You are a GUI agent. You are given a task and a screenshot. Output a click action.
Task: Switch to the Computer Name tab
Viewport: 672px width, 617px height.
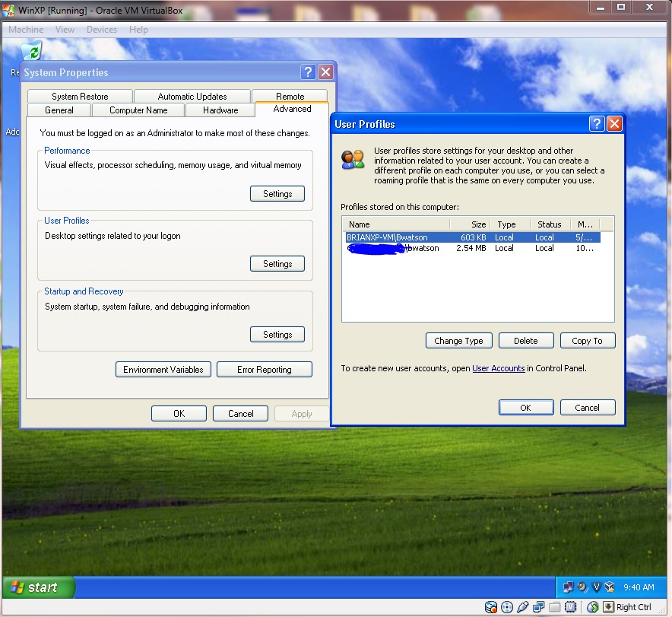click(x=138, y=110)
